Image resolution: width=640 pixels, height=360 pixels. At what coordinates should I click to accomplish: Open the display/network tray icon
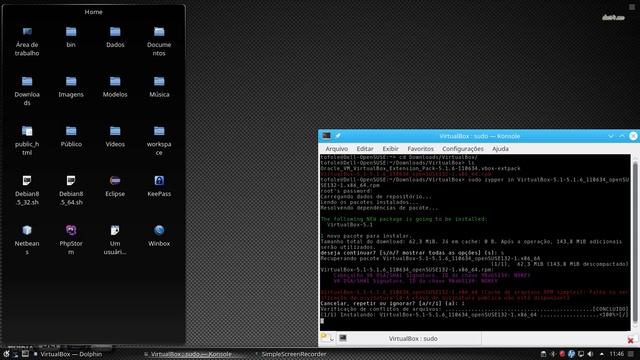pyautogui.click(x=581, y=354)
